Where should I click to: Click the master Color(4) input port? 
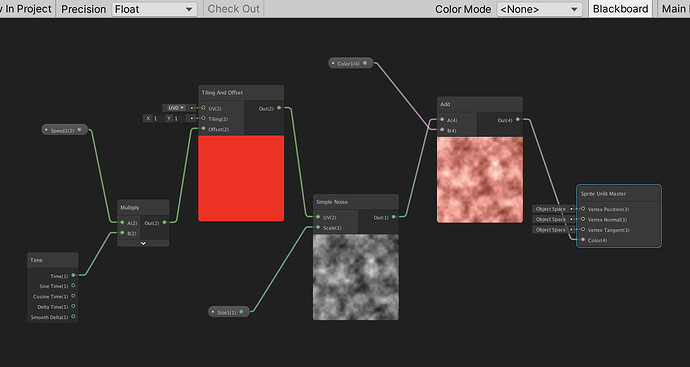point(583,240)
